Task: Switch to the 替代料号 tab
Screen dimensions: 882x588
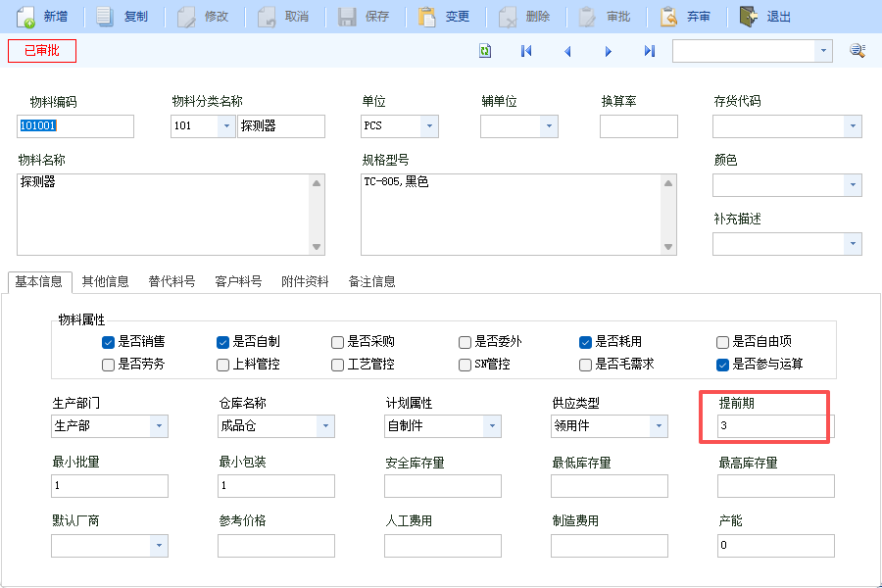Action: 171,281
